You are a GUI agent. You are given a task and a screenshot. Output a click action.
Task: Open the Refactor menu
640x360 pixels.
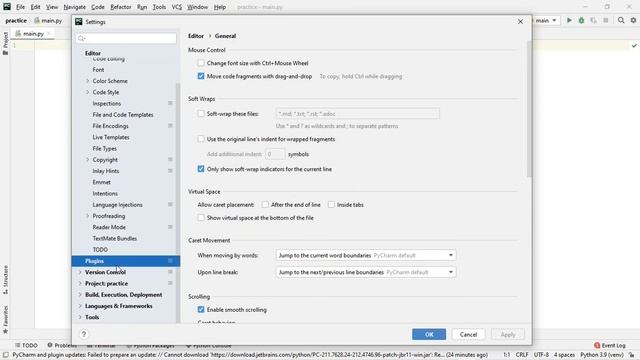(121, 7)
